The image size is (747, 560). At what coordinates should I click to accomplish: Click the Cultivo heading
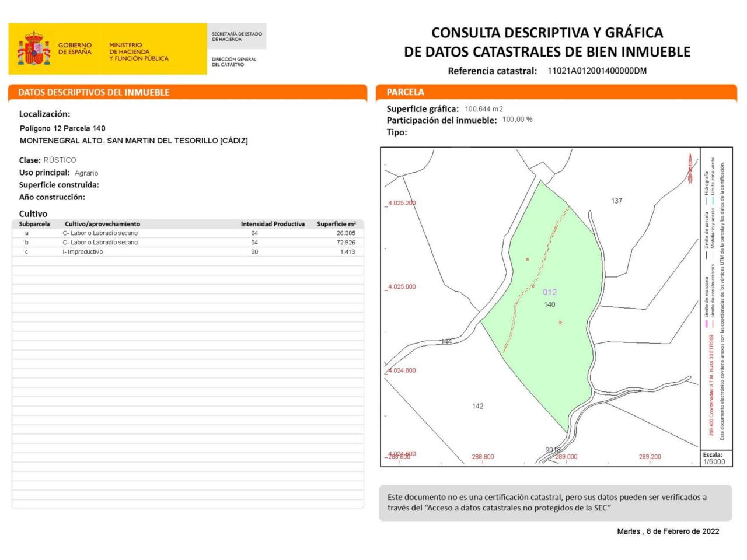(x=33, y=214)
